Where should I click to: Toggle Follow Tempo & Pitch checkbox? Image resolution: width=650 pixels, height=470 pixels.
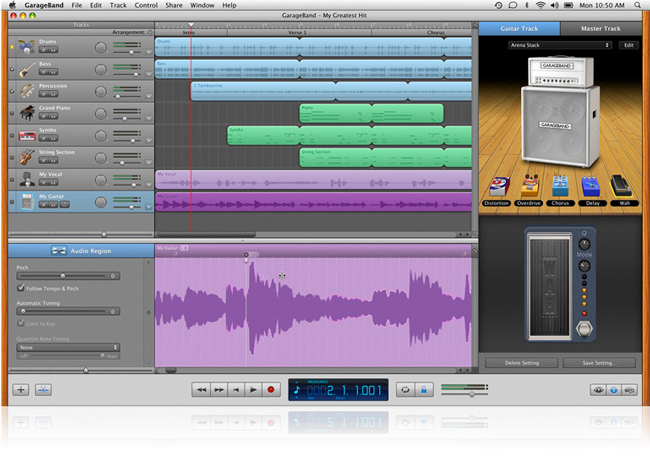tap(19, 288)
